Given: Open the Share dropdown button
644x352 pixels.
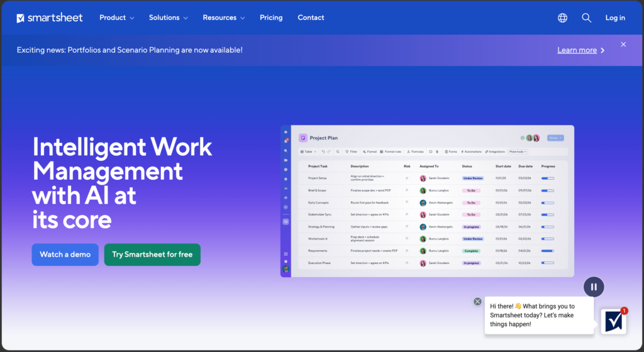Looking at the screenshot, I should tap(555, 138).
